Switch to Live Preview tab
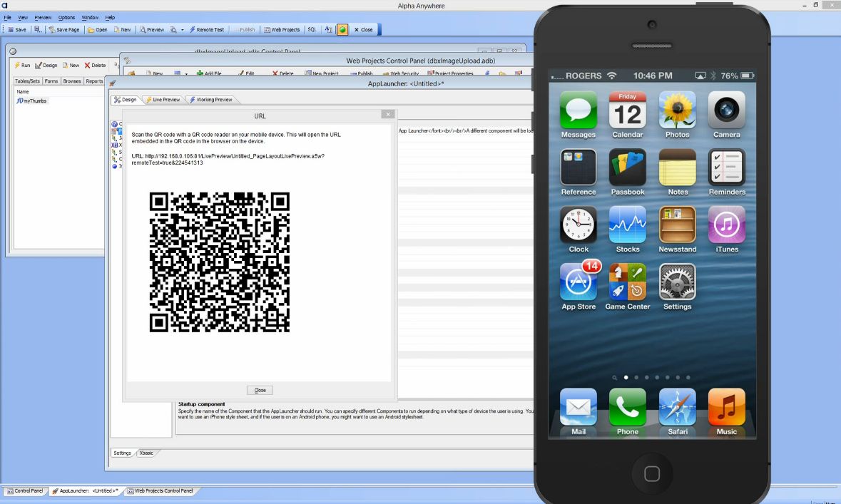The height and width of the screenshot is (504, 841). click(x=163, y=100)
